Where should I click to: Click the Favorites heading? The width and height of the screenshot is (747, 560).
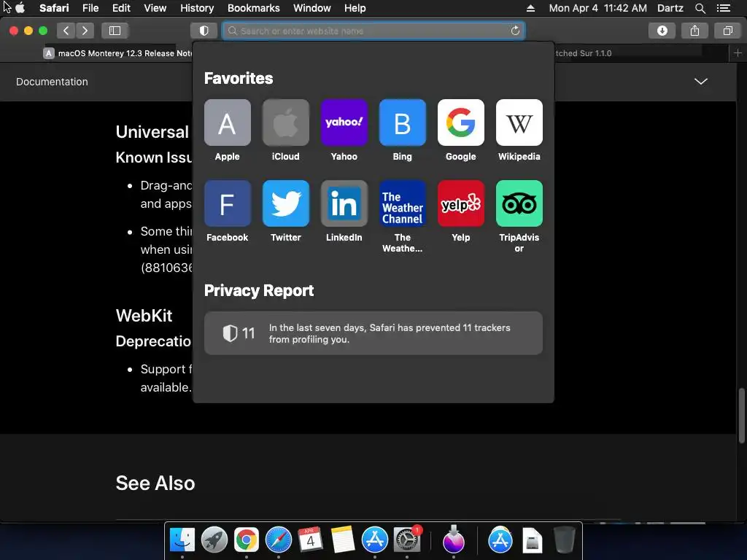(x=239, y=78)
